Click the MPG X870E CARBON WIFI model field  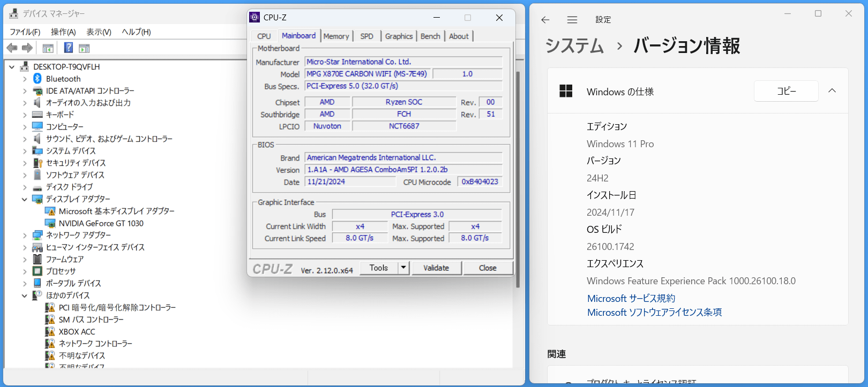pos(368,74)
